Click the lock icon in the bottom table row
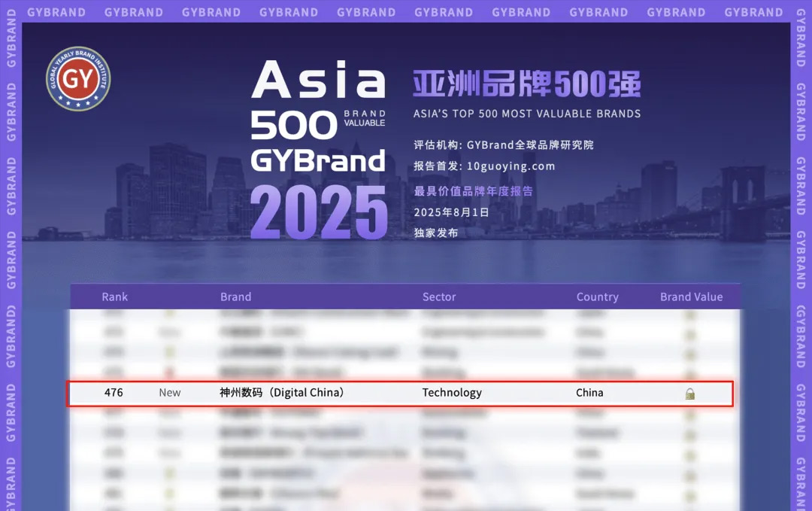 pyautogui.click(x=690, y=494)
